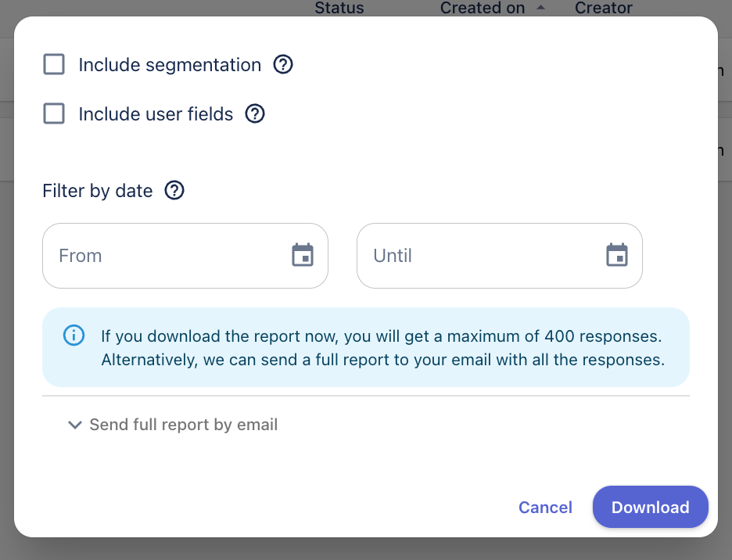Click the Send full report by email text
Image resolution: width=732 pixels, height=560 pixels.
184,425
